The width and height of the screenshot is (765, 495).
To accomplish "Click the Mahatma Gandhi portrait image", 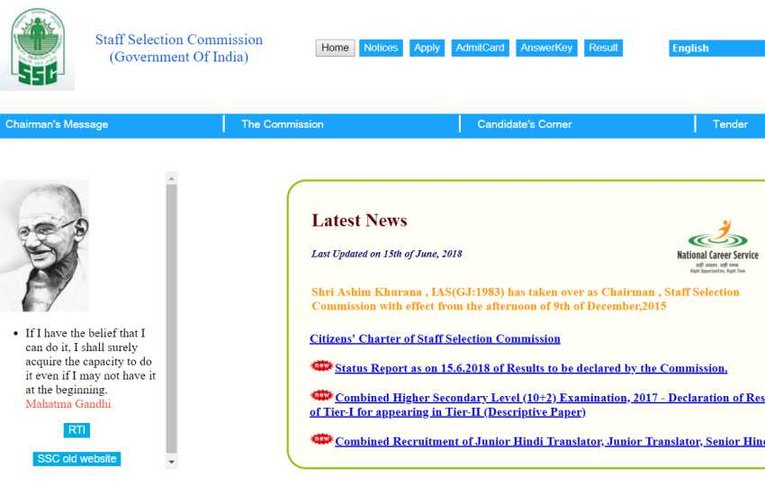I will 43,246.
